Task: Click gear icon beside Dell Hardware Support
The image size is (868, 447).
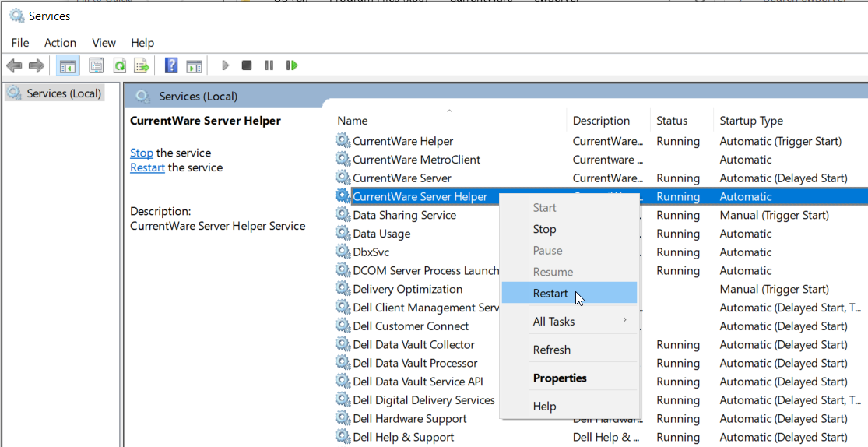Action: pyautogui.click(x=343, y=418)
